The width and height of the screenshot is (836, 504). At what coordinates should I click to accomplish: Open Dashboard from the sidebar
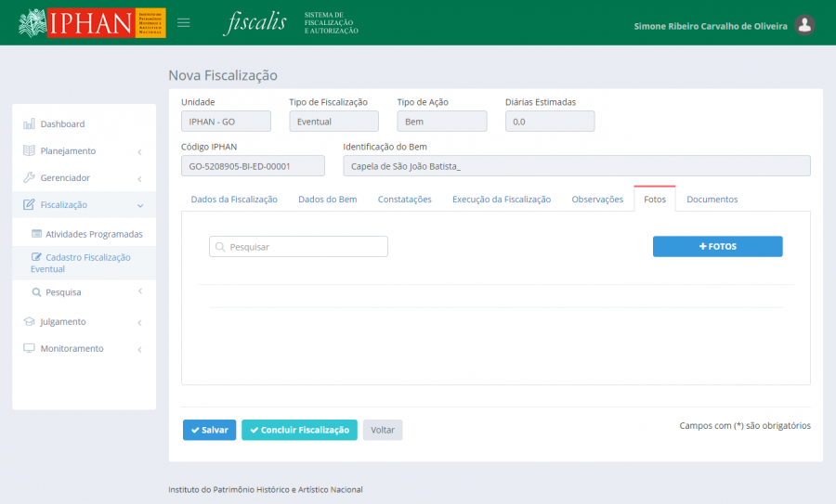(62, 124)
